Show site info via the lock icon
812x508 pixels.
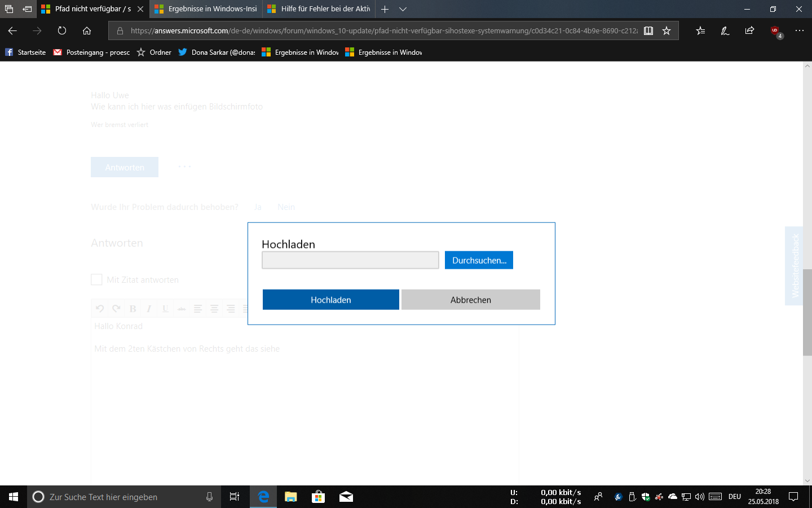[x=120, y=31]
